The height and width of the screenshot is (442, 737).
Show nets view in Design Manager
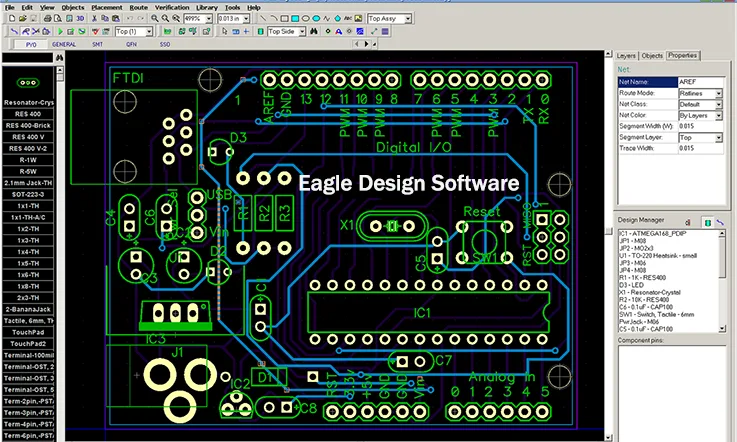pyautogui.click(x=720, y=222)
